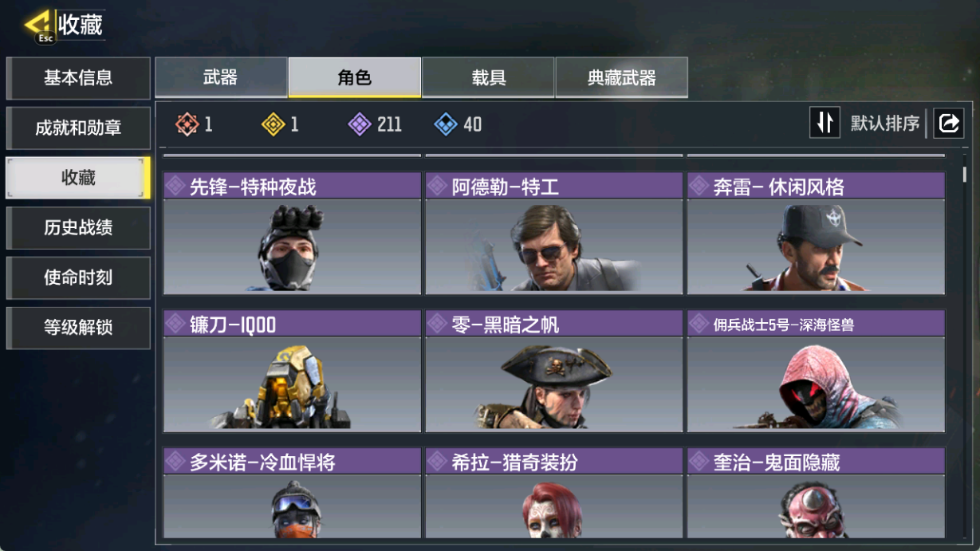Screen dimensions: 980x551
Task: Filter by purple epic rarity icon showing 211
Action: pyautogui.click(x=360, y=124)
